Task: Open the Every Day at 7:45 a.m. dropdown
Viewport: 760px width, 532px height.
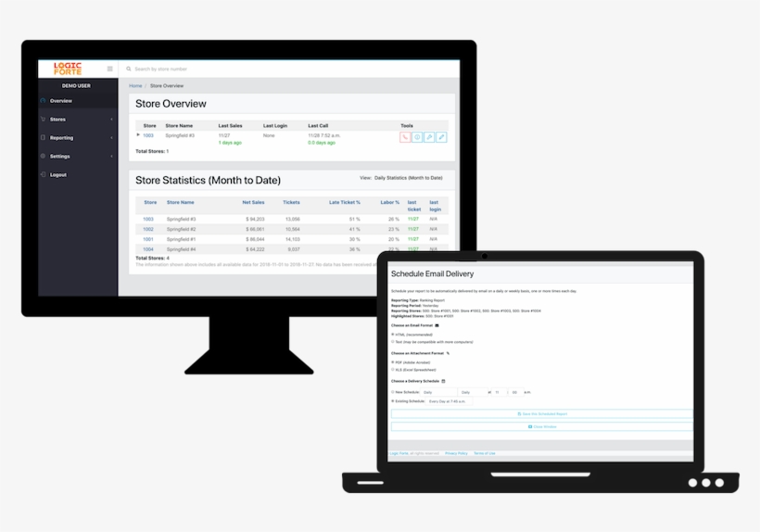Action: [450, 401]
